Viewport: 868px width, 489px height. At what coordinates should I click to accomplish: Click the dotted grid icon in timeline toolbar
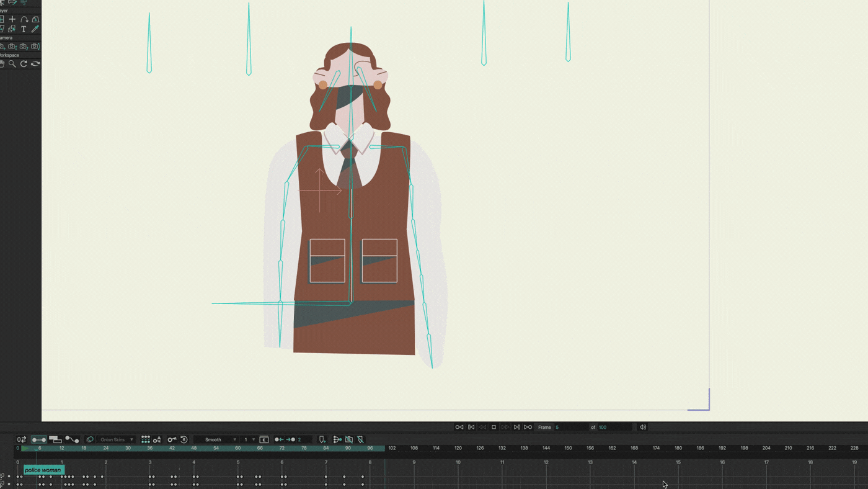(x=145, y=439)
